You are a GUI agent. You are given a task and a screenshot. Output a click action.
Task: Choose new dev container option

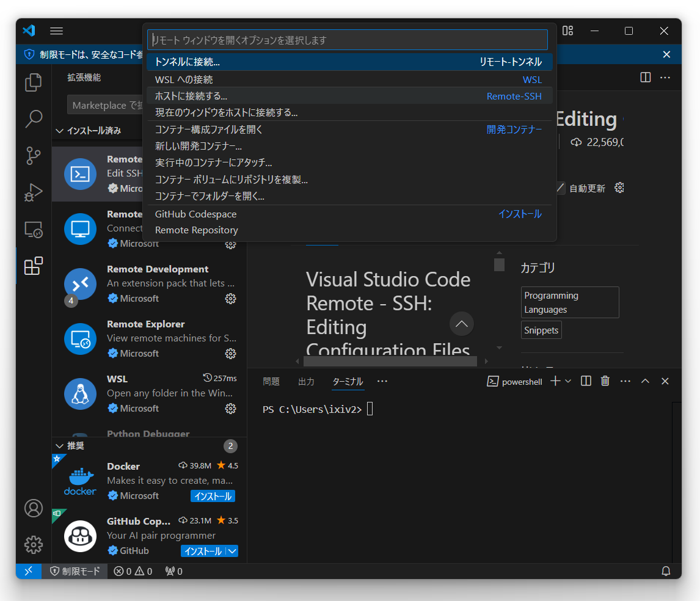[x=349, y=146]
